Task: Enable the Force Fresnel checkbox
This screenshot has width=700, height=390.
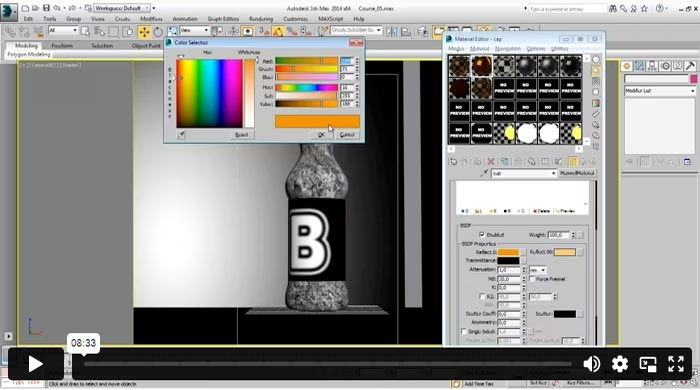Action: tap(532, 279)
